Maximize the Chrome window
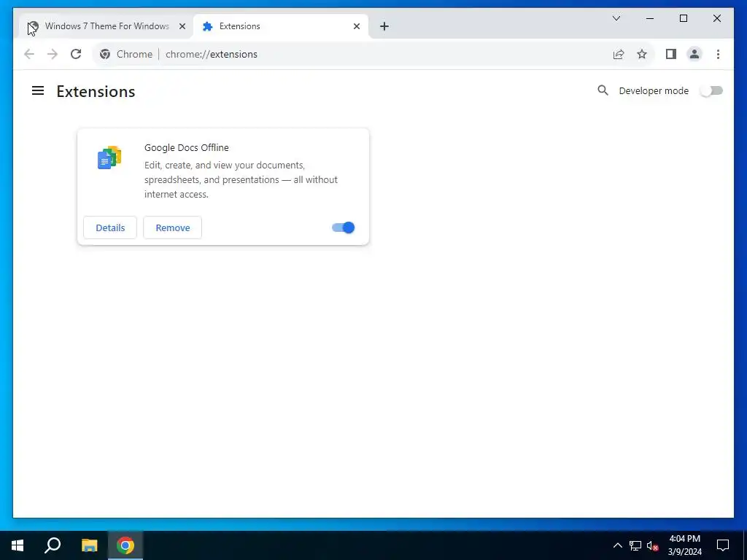This screenshot has height=560, width=747. (683, 18)
